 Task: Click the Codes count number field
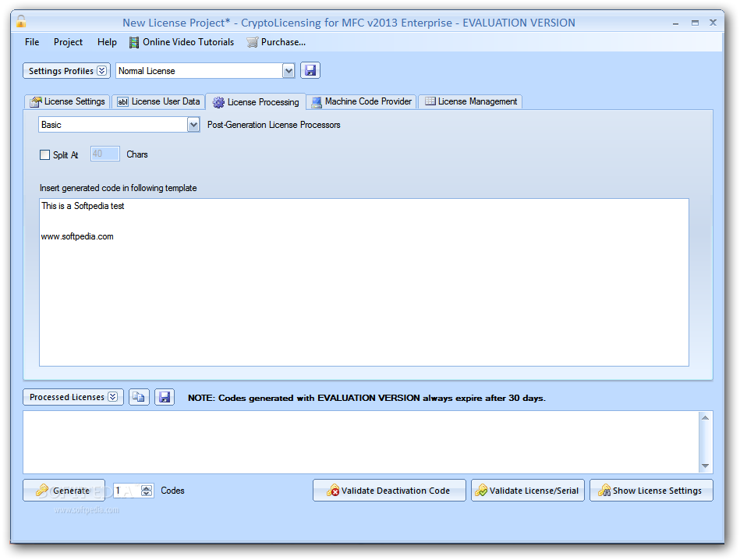tap(126, 491)
